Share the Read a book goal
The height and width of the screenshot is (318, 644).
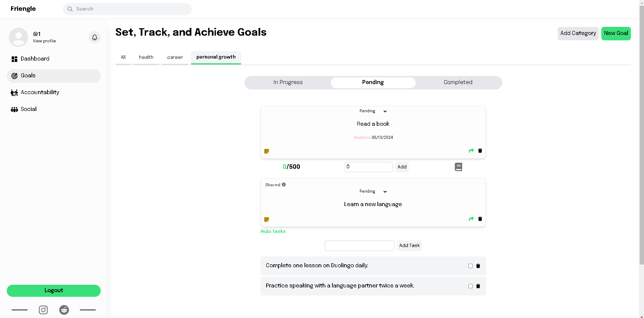point(471,151)
